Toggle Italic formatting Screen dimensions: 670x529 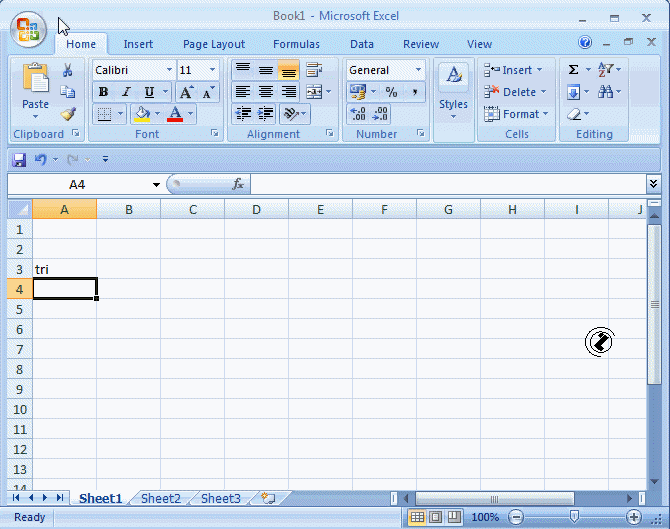point(126,92)
